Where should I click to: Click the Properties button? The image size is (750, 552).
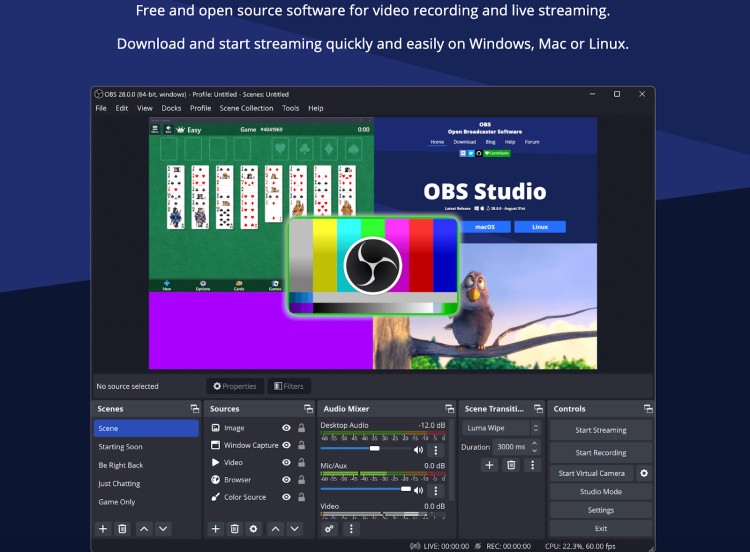pyautogui.click(x=235, y=386)
